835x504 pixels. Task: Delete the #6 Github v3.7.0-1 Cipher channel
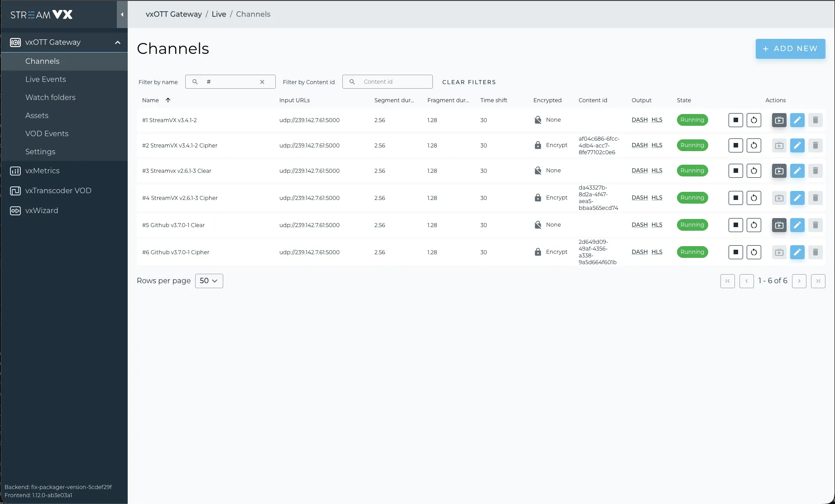coord(815,252)
